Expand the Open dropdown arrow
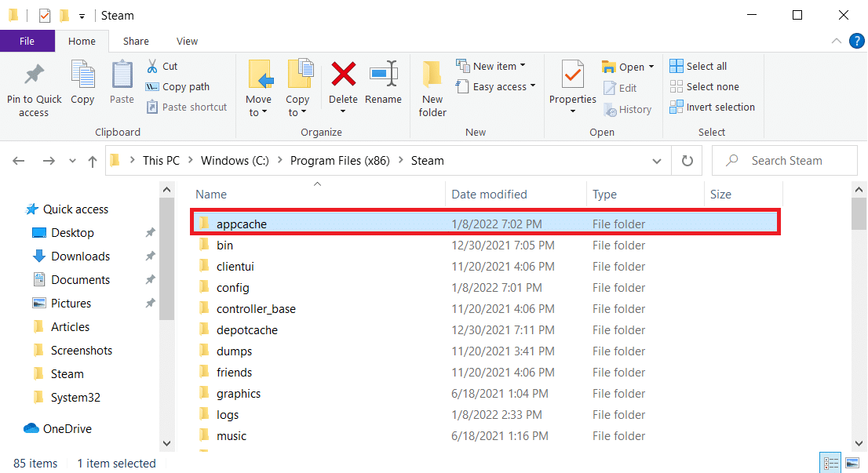Image resolution: width=868 pixels, height=473 pixels. click(x=651, y=67)
